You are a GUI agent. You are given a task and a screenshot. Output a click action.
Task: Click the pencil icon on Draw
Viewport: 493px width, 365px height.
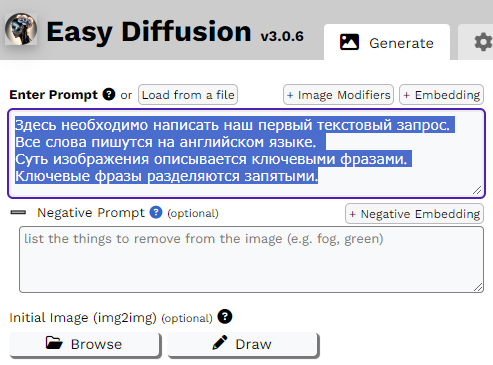(x=220, y=343)
